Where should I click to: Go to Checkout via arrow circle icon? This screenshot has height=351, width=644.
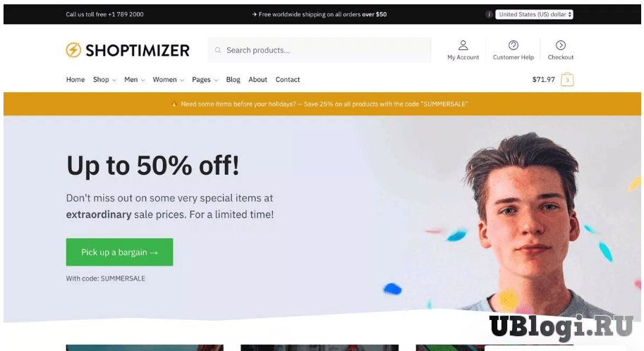tap(561, 45)
